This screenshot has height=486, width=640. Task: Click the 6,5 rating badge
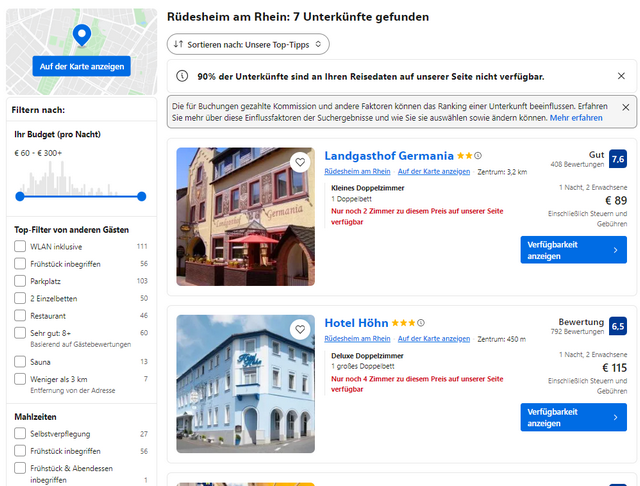pyautogui.click(x=618, y=326)
